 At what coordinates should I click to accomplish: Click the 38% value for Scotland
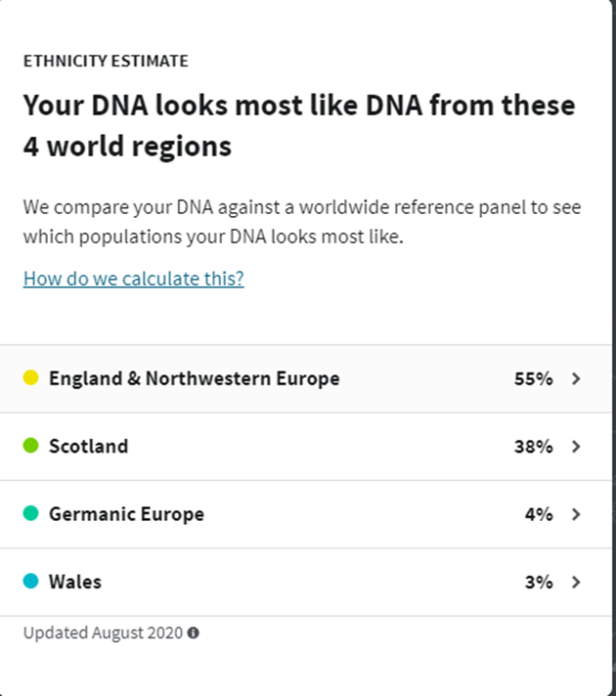click(533, 447)
